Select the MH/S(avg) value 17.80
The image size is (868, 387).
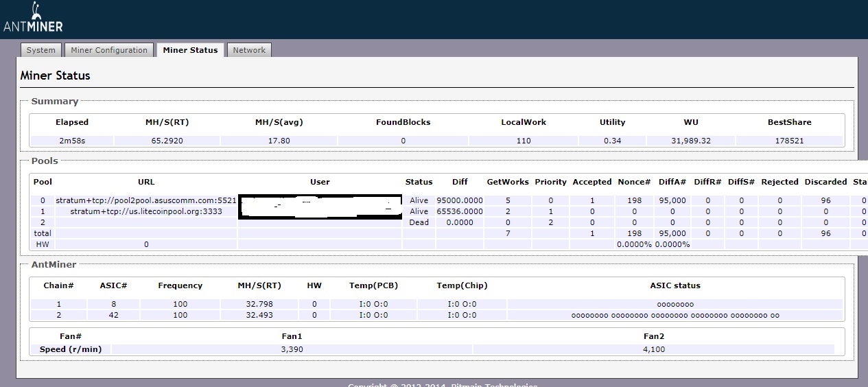[x=279, y=141]
